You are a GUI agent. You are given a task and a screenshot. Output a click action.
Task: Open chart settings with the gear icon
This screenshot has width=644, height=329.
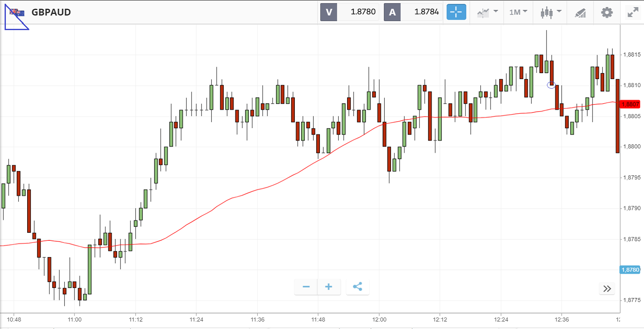coord(607,12)
